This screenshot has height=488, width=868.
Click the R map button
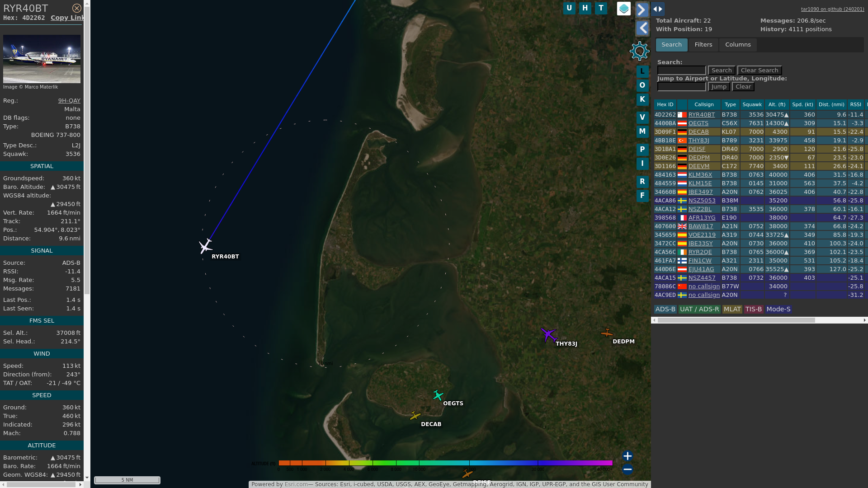642,182
